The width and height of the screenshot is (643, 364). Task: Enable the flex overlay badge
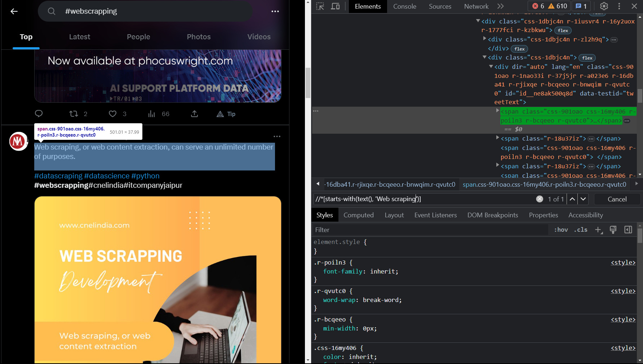563,30
